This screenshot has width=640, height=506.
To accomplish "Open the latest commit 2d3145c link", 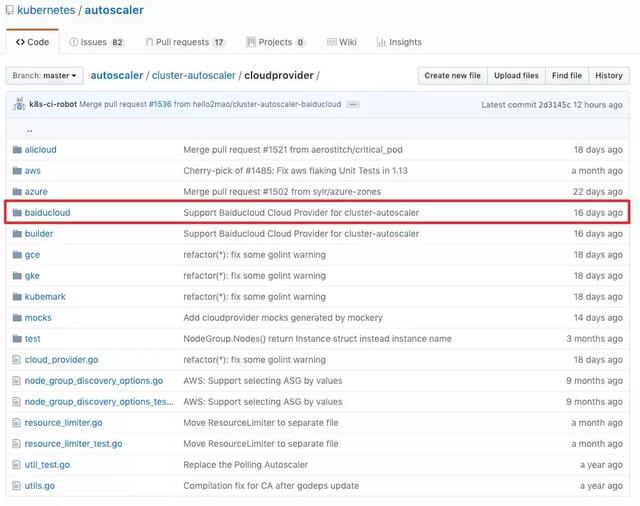I will 555,105.
